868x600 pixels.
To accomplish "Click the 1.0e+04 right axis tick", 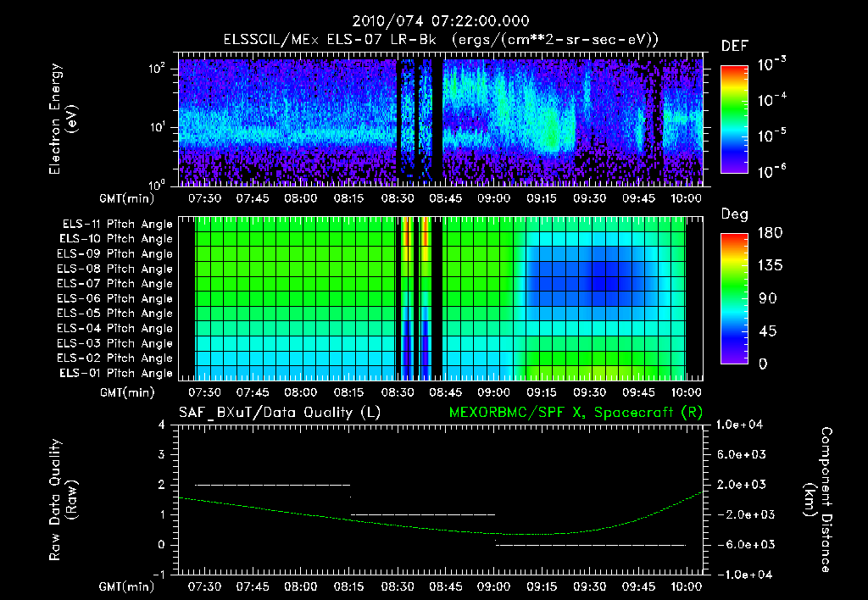I will tap(739, 425).
